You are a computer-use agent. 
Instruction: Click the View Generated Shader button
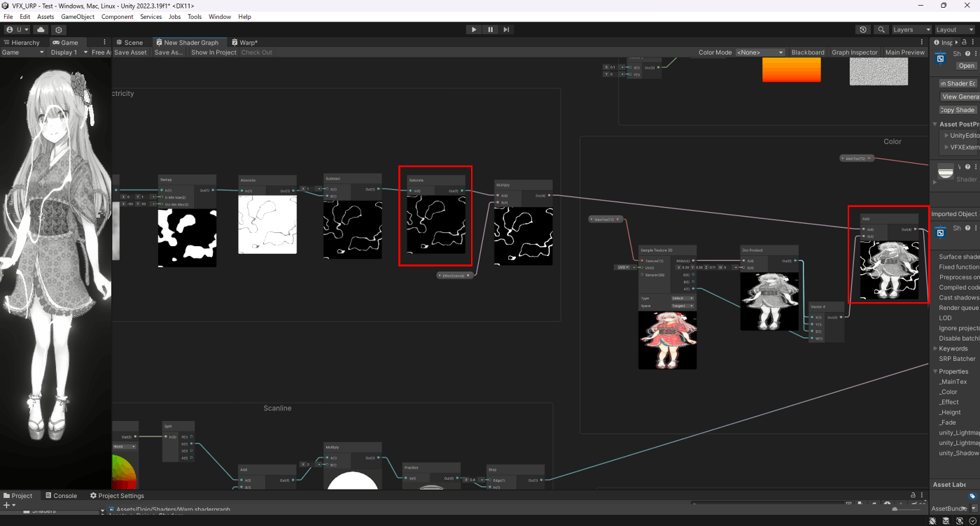point(960,97)
